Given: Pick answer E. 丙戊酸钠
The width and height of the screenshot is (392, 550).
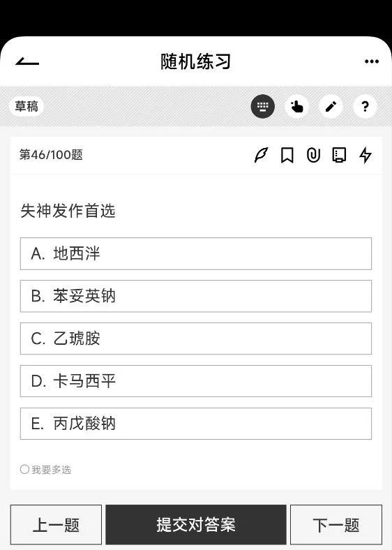Looking at the screenshot, I should (x=195, y=424).
